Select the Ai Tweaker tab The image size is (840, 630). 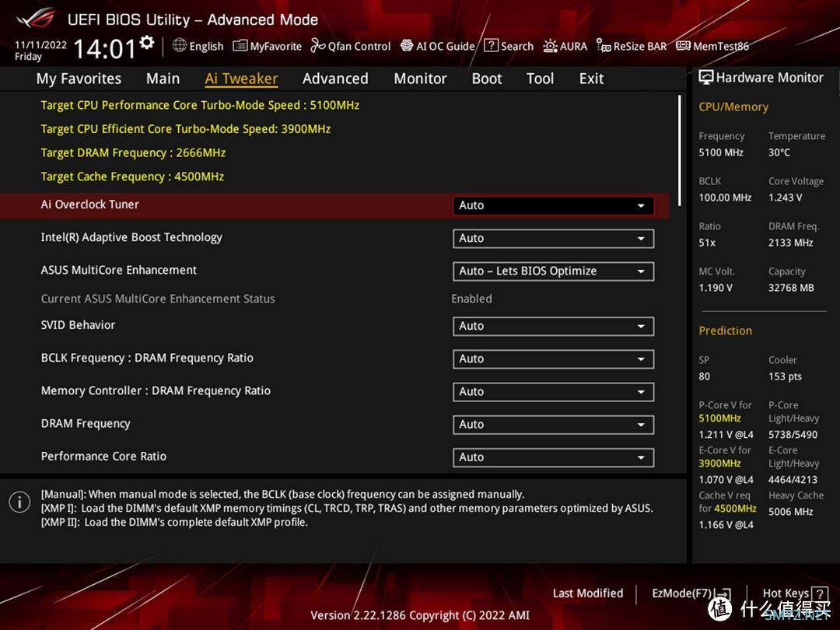click(241, 79)
